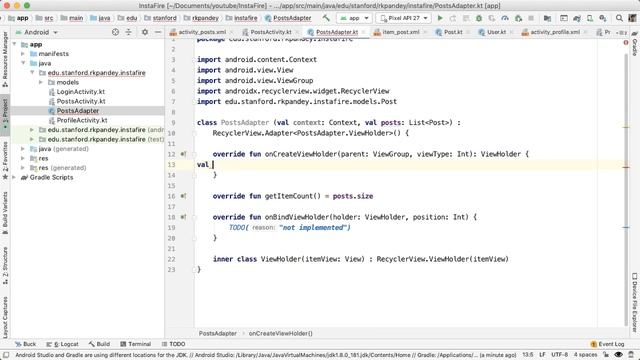Open the Pixel API 27 device dropdown
The width and height of the screenshot is (640, 360).
coord(404,18)
